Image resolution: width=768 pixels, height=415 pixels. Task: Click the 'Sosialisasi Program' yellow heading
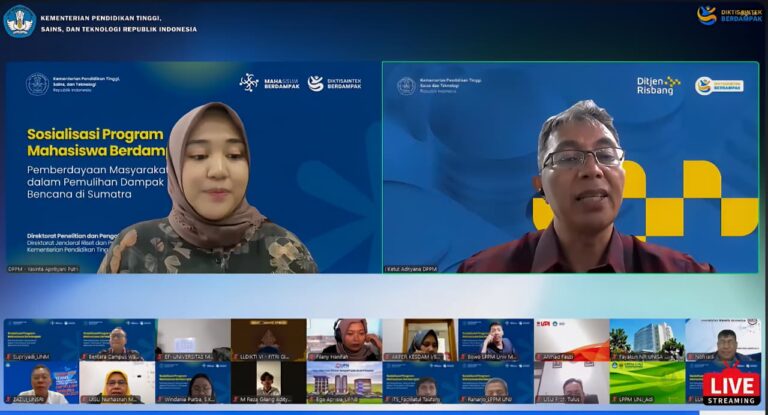click(x=95, y=134)
